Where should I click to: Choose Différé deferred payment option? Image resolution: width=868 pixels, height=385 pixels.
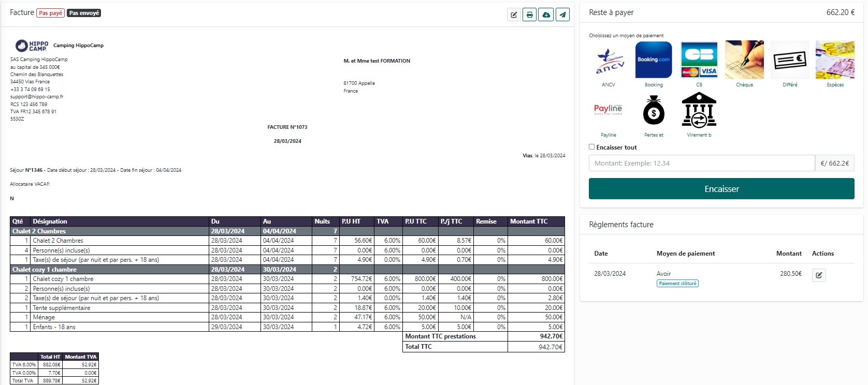click(x=790, y=61)
